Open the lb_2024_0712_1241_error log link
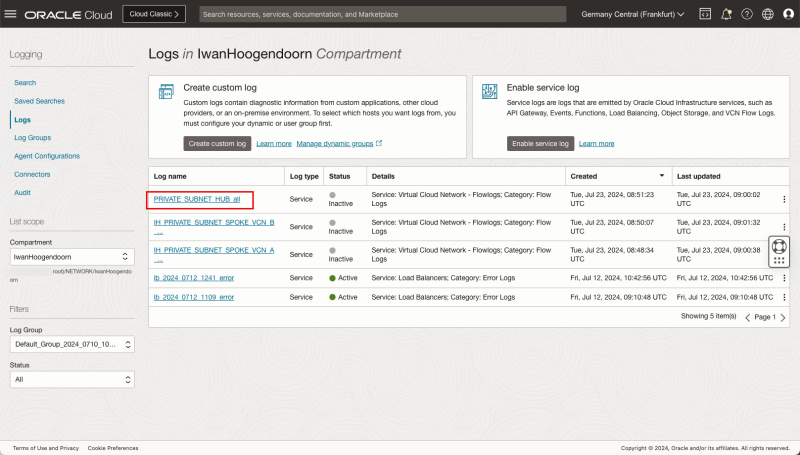This screenshot has height=455, width=800. [x=194, y=276]
